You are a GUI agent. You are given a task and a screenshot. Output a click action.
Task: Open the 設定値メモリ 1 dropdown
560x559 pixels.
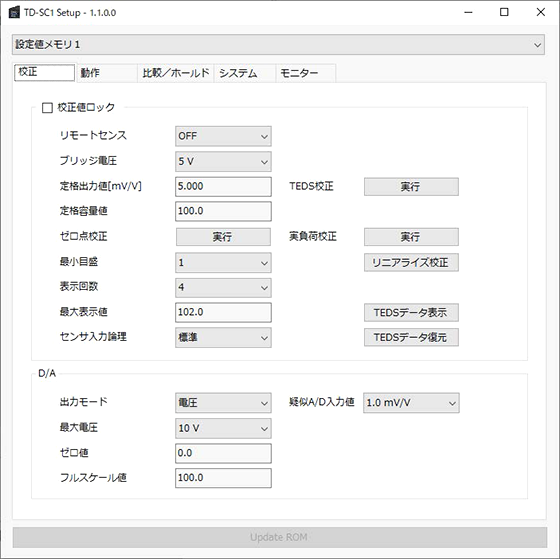278,45
